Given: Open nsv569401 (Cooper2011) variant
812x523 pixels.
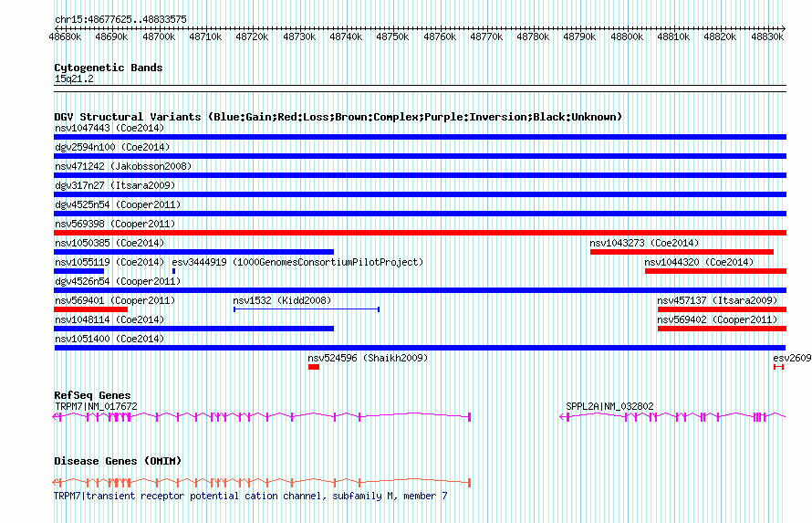Looking at the screenshot, I should (x=115, y=300).
